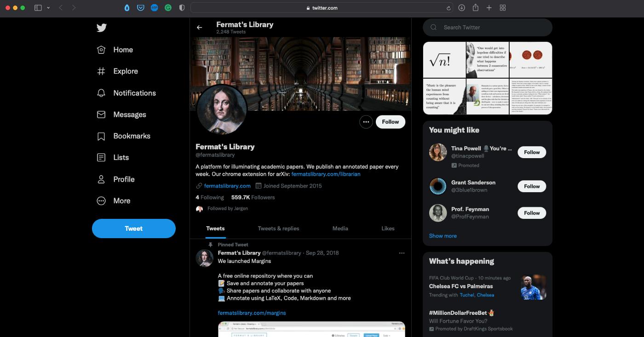Expand Show more suggestions
644x337 pixels.
pyautogui.click(x=443, y=236)
